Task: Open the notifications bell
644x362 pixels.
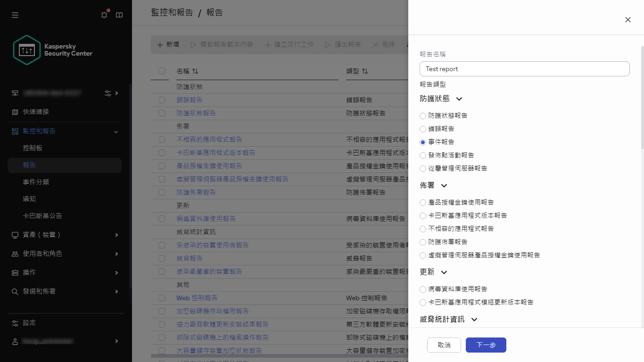Action: pos(104,15)
